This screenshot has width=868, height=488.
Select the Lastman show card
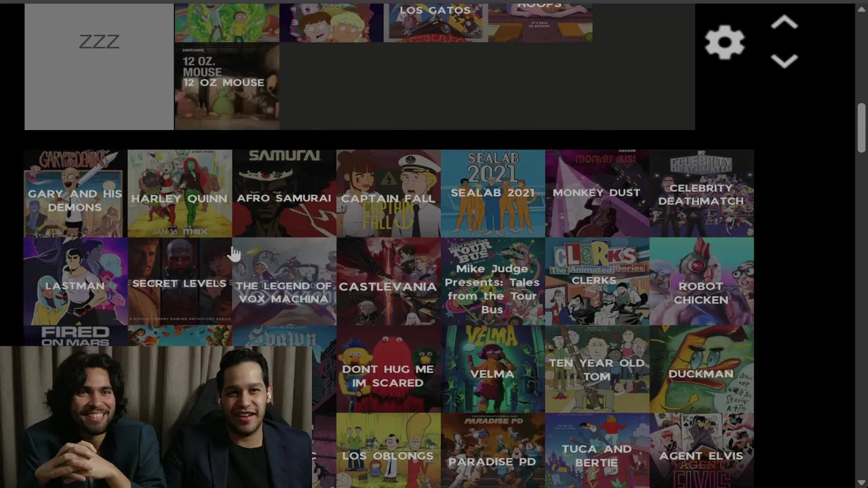click(x=75, y=281)
